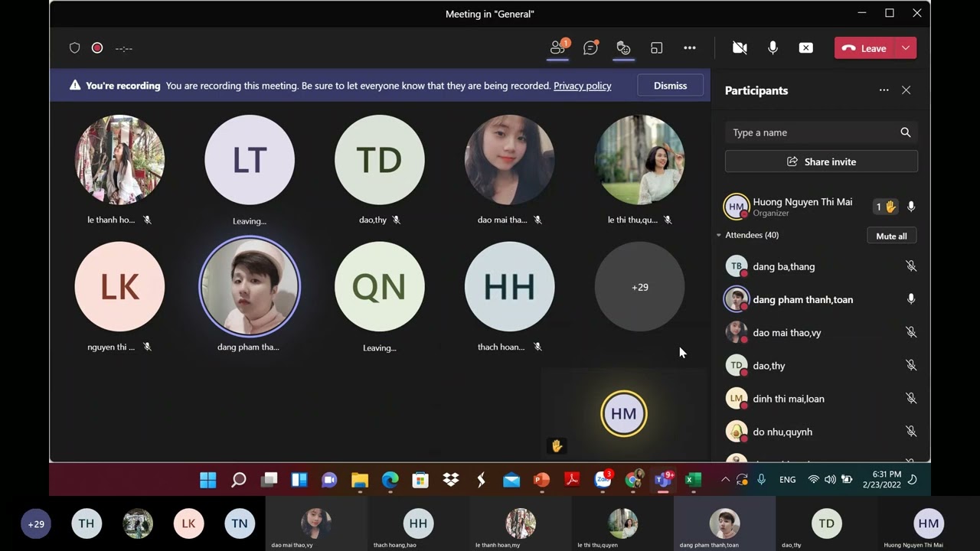Open the Privacy policy link
The image size is (980, 551).
pyautogui.click(x=582, y=86)
